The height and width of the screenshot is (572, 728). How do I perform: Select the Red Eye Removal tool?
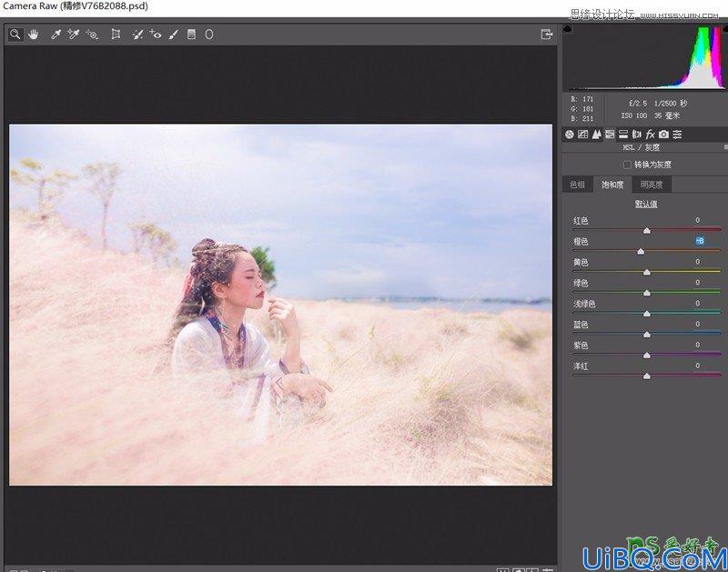click(156, 35)
